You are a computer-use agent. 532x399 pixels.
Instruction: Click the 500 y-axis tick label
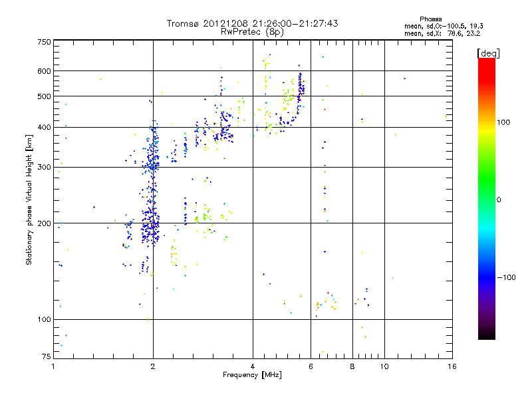tap(45, 96)
